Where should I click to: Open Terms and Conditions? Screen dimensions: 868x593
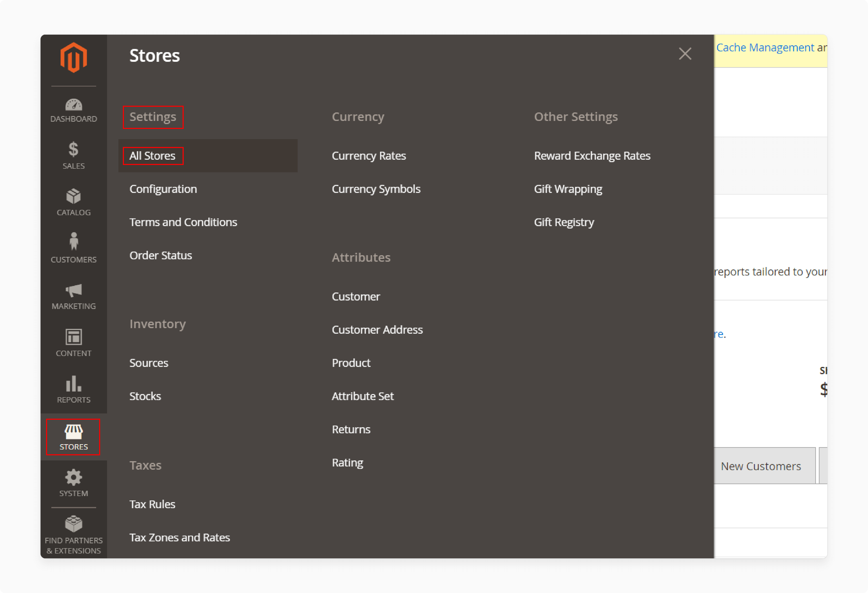[183, 222]
